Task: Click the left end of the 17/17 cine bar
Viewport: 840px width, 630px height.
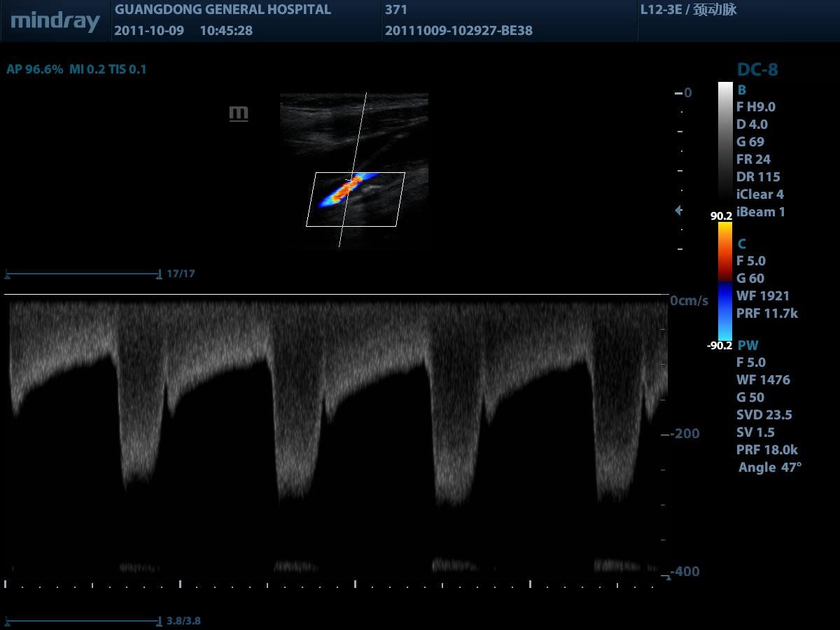Action: tap(7, 274)
